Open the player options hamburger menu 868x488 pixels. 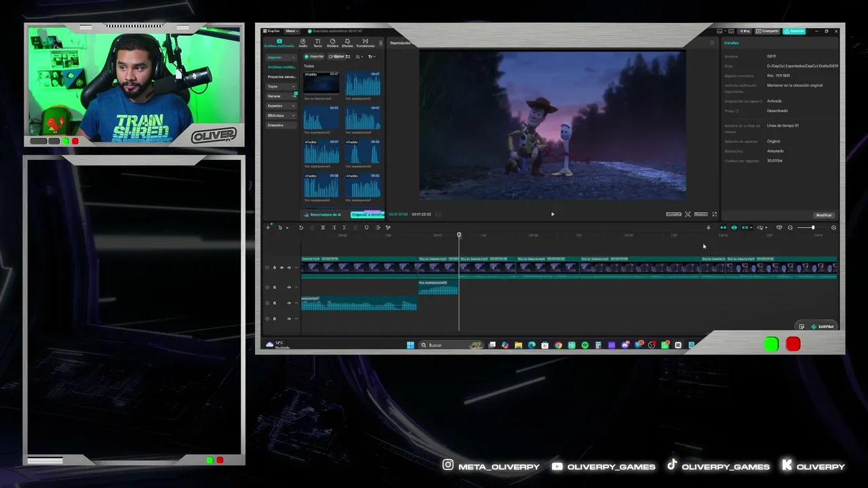(712, 43)
